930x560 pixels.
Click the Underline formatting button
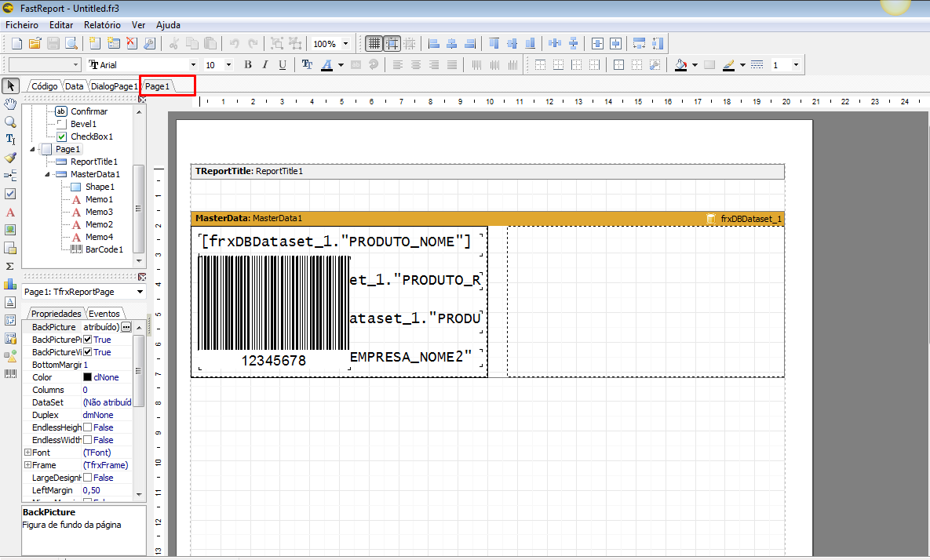(283, 64)
